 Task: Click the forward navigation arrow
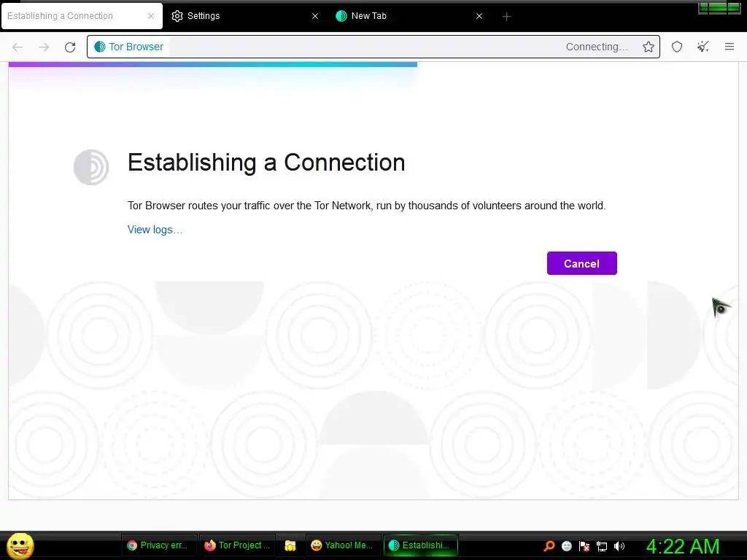[x=44, y=47]
